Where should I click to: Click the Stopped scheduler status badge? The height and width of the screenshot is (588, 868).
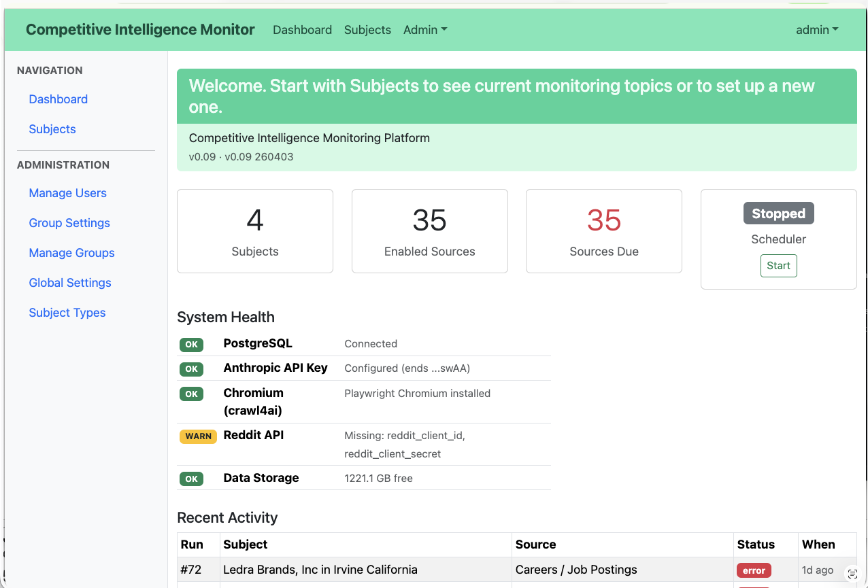pos(778,213)
